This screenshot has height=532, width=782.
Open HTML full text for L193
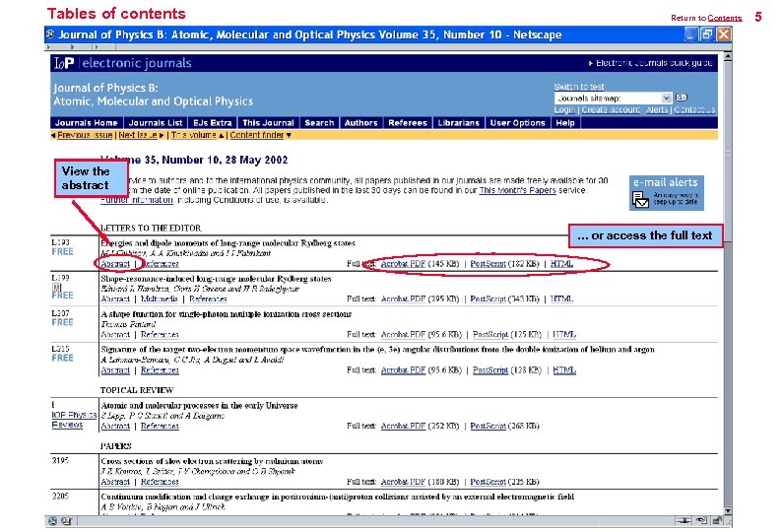(x=561, y=263)
